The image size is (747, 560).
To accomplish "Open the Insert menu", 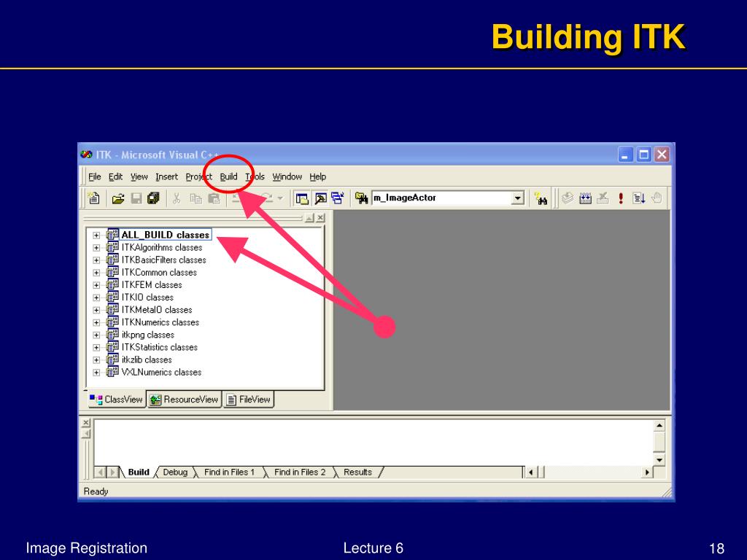I will tap(167, 176).
